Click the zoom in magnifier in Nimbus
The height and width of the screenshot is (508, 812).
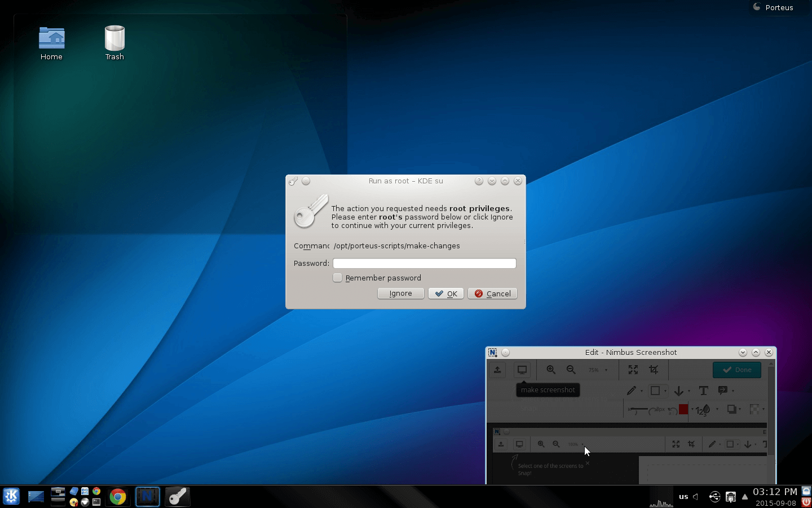click(x=551, y=370)
